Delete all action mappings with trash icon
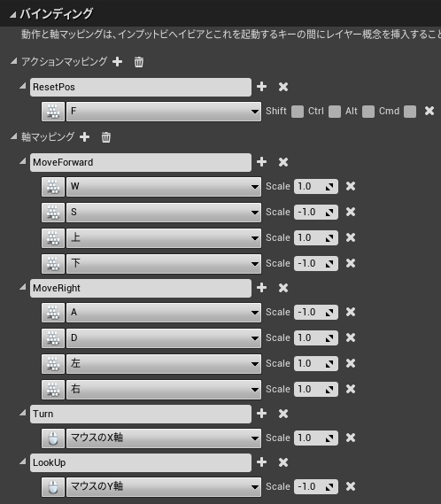The image size is (441, 504). click(x=139, y=62)
